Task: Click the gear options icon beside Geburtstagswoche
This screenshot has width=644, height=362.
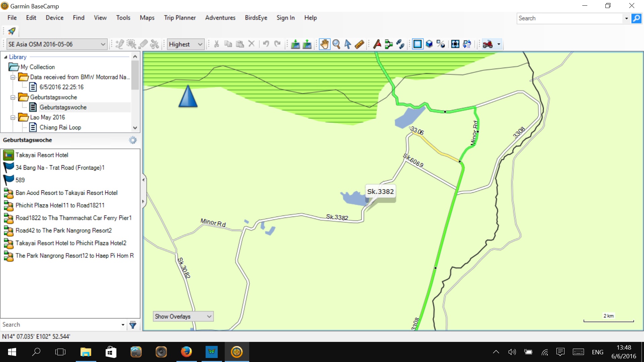Action: click(133, 140)
